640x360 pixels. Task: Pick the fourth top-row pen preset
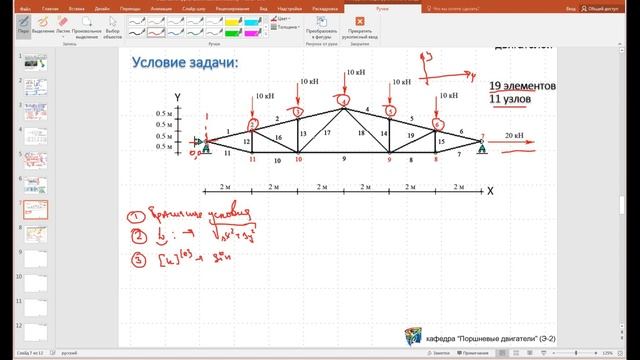click(x=195, y=21)
